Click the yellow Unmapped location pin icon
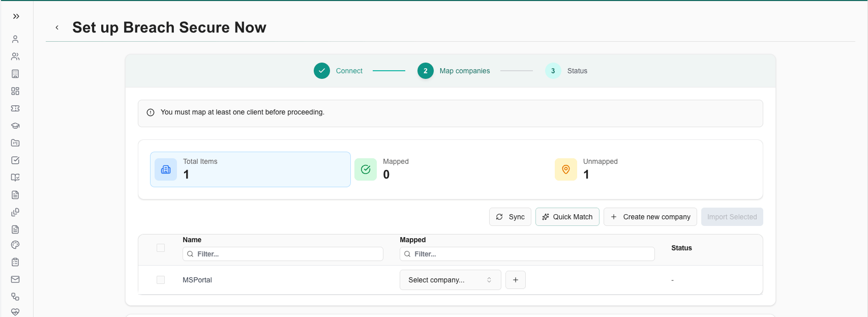Screen dimensions: 868x317 pos(566,169)
